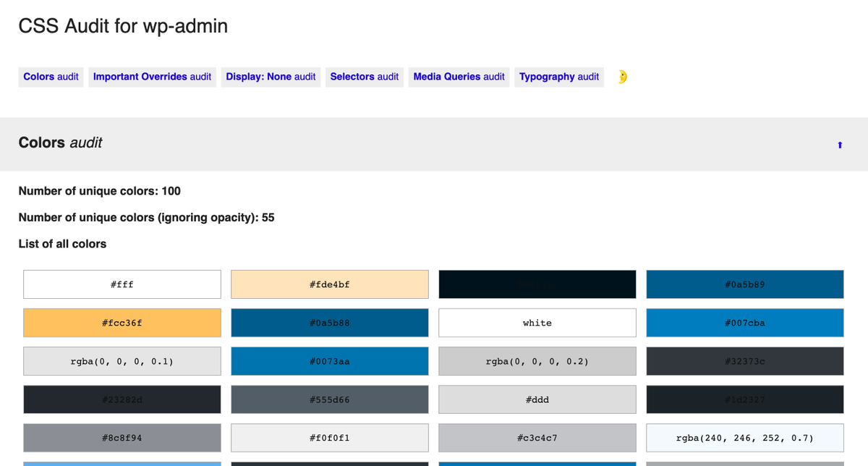Screen dimensions: 868x466
Task: Toggle dark mode with the moon icon
Action: [622, 77]
